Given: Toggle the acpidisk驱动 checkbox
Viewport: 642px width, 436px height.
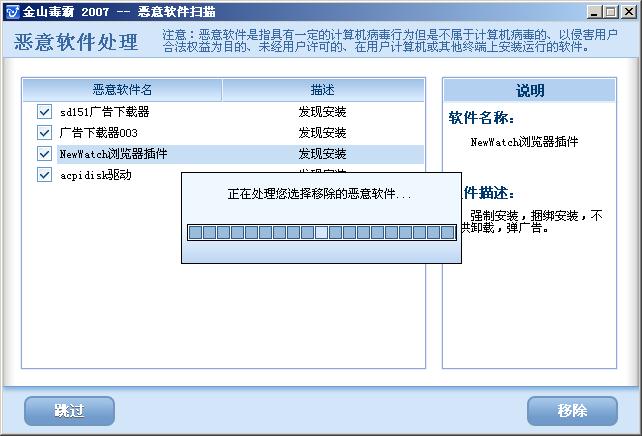Looking at the screenshot, I should point(44,175).
